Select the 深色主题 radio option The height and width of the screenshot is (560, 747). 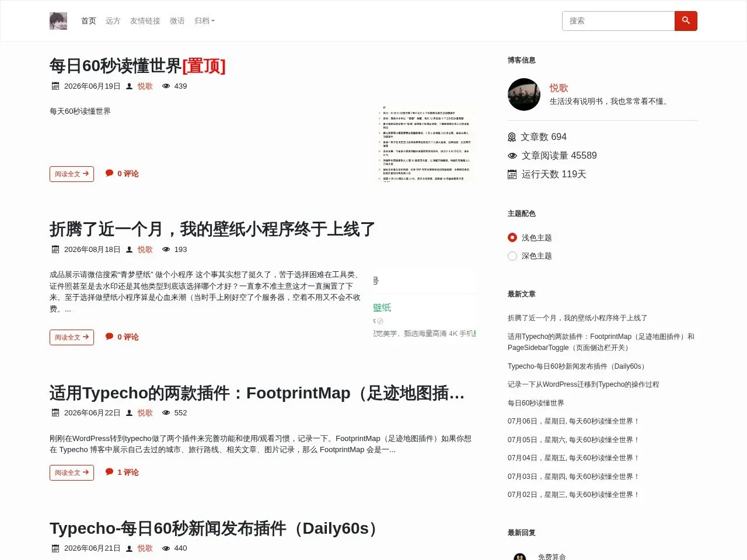(512, 256)
